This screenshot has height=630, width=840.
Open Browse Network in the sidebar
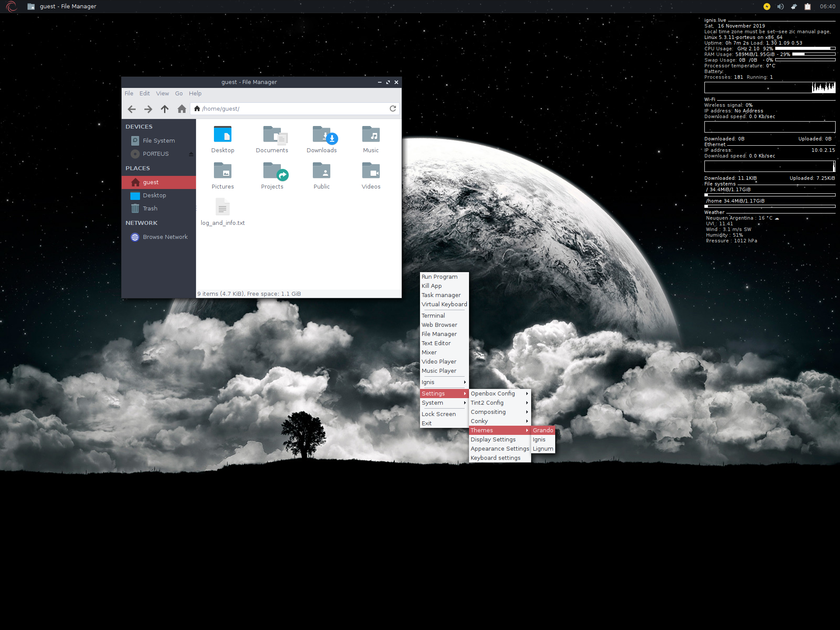(164, 237)
